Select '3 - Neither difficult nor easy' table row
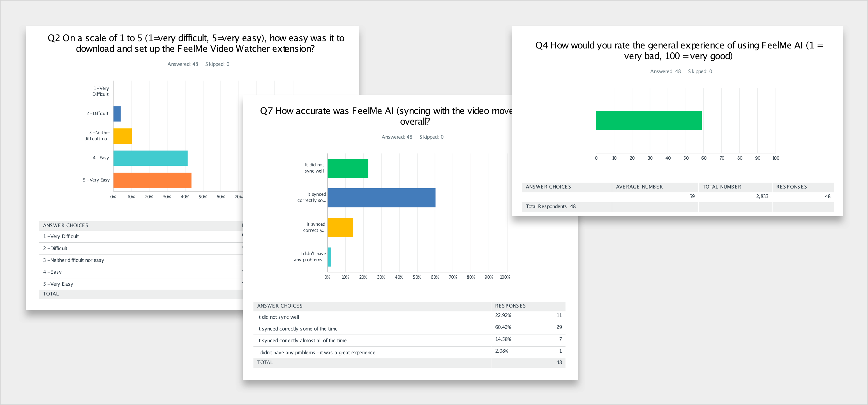 tap(73, 260)
